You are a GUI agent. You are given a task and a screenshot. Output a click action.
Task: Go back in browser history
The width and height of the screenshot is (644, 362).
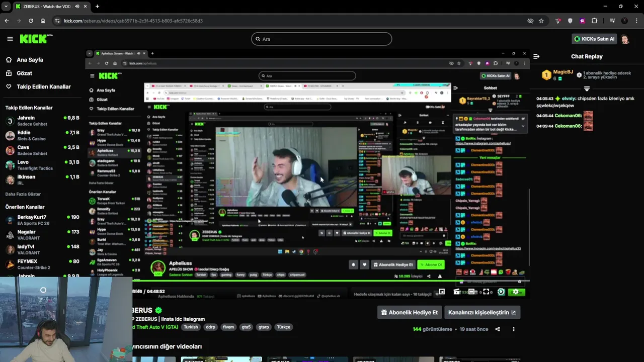point(7,21)
